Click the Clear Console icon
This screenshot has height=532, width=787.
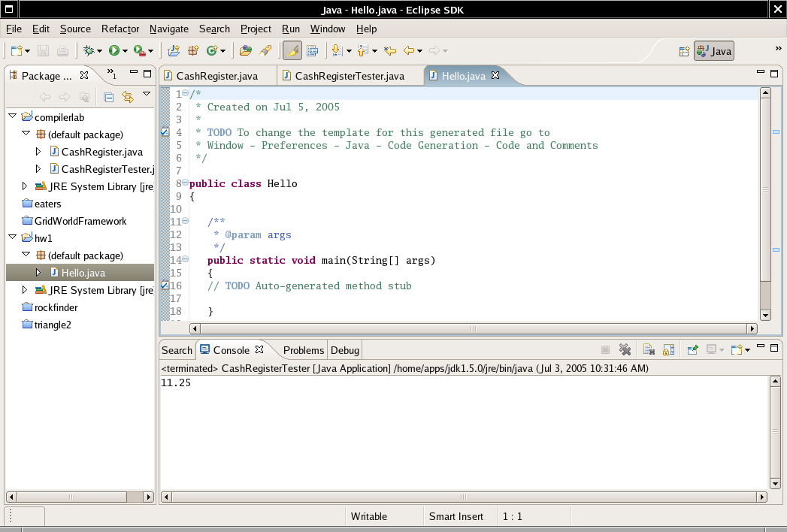point(649,349)
